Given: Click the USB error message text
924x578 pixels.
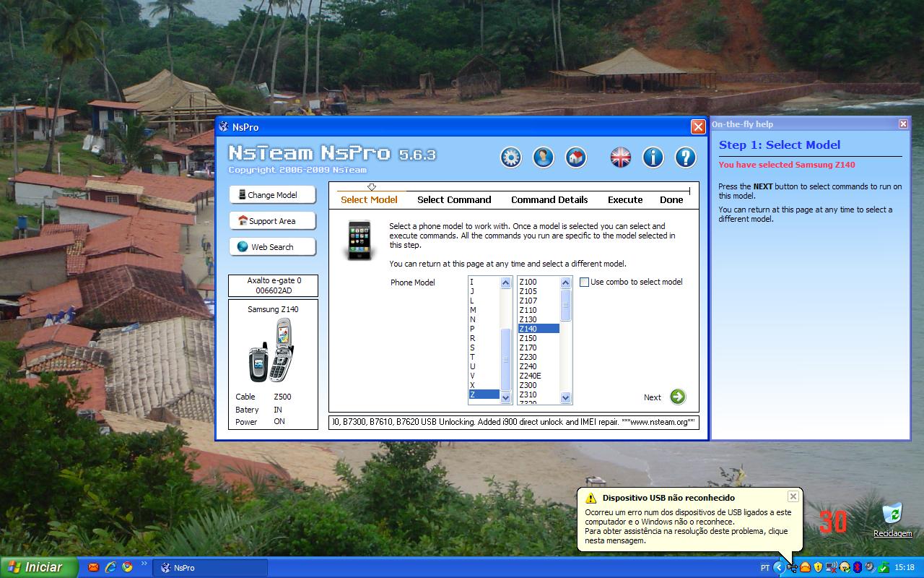Looking at the screenshot, I should 688,526.
